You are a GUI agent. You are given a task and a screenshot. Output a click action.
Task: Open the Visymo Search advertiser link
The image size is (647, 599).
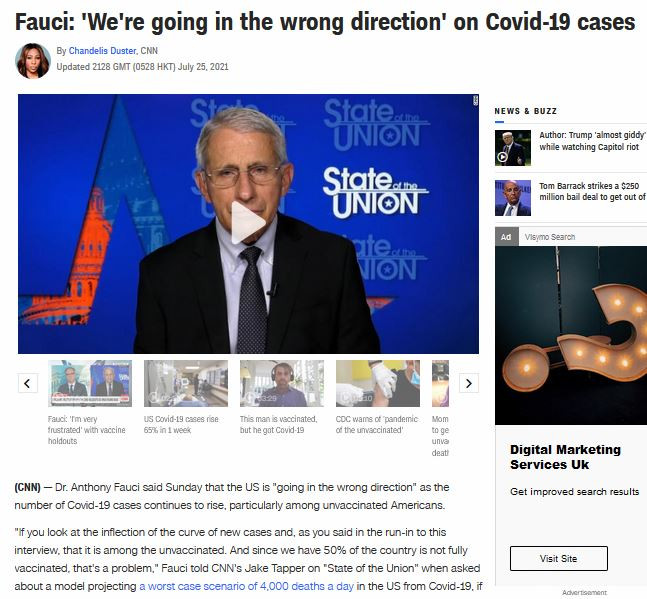coord(550,237)
